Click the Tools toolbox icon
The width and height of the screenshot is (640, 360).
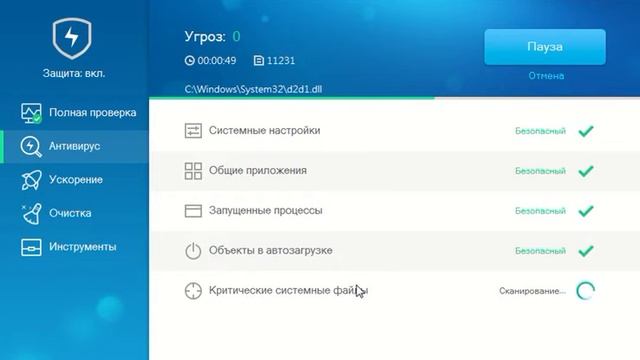tap(31, 247)
